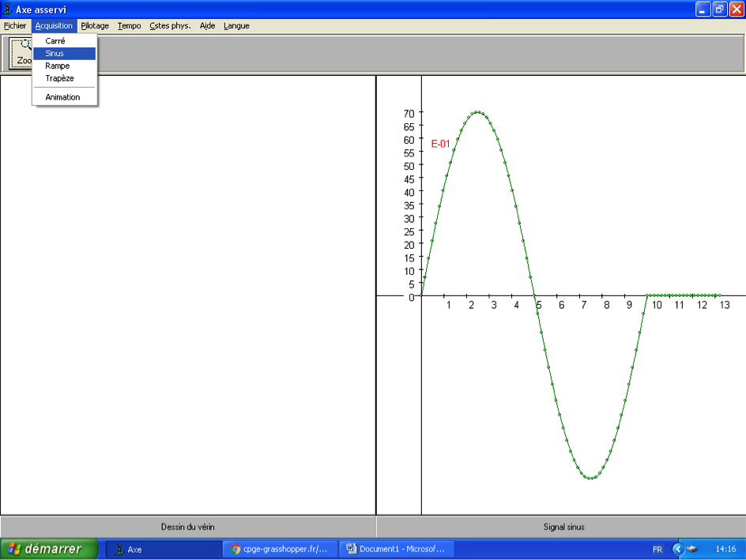The width and height of the screenshot is (746, 560).
Task: Click the taskbar clock showing 14:16
Action: tap(725, 549)
